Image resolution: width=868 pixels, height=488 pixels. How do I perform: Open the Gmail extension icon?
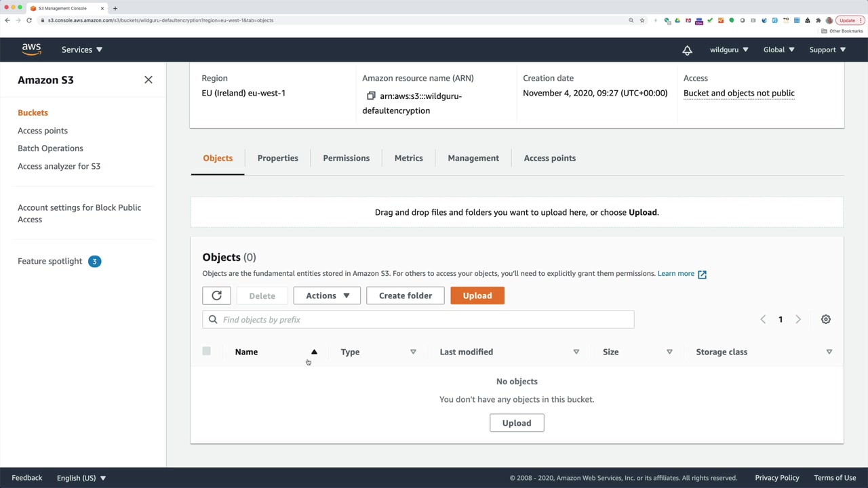(x=688, y=20)
